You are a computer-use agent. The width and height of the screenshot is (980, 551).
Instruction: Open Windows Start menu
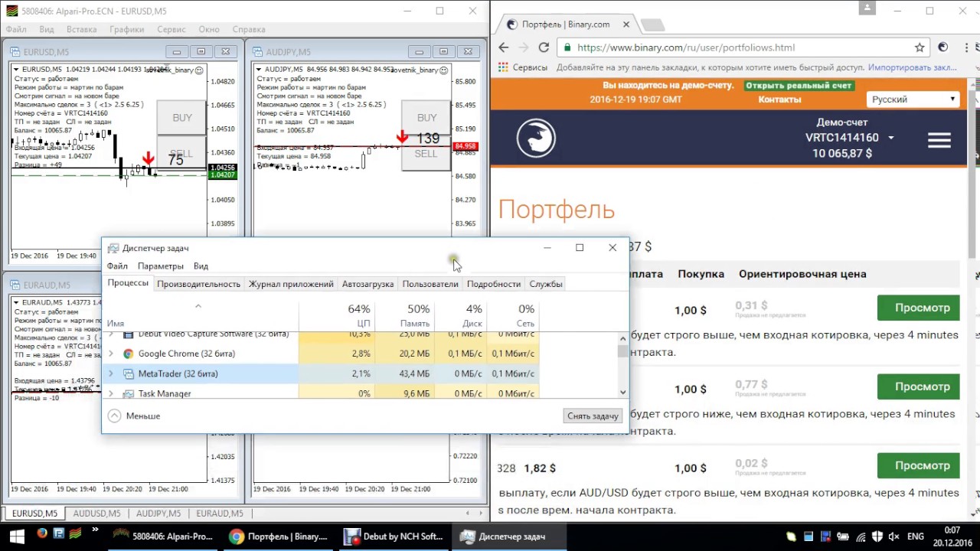(x=15, y=536)
